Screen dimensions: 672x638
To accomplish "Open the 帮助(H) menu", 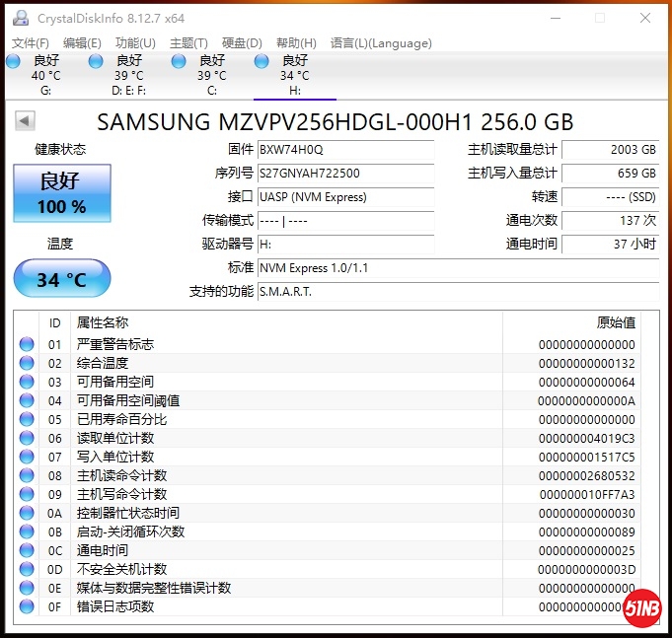I will tap(296, 42).
